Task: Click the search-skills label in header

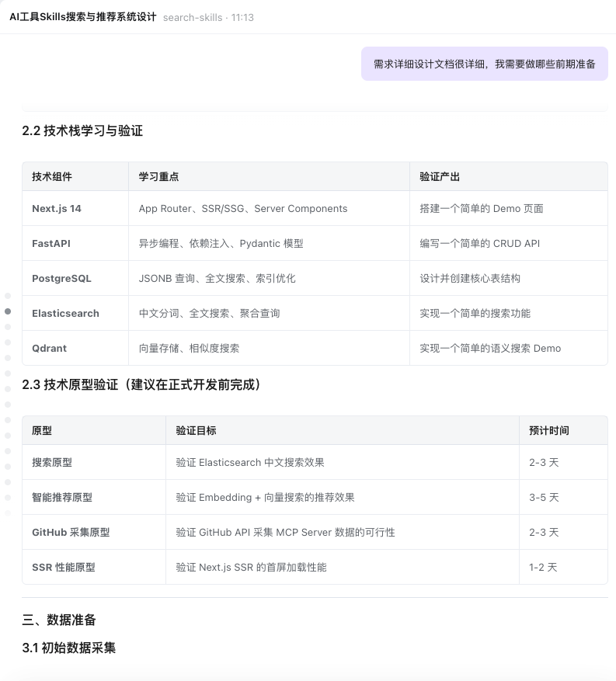Action: pos(192,17)
